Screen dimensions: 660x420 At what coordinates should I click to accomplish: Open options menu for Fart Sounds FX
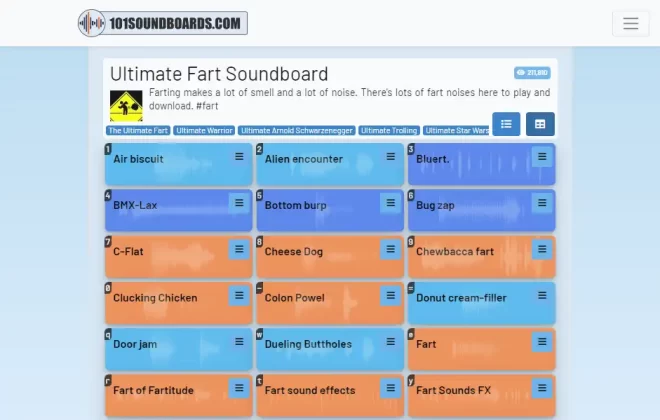[542, 388]
